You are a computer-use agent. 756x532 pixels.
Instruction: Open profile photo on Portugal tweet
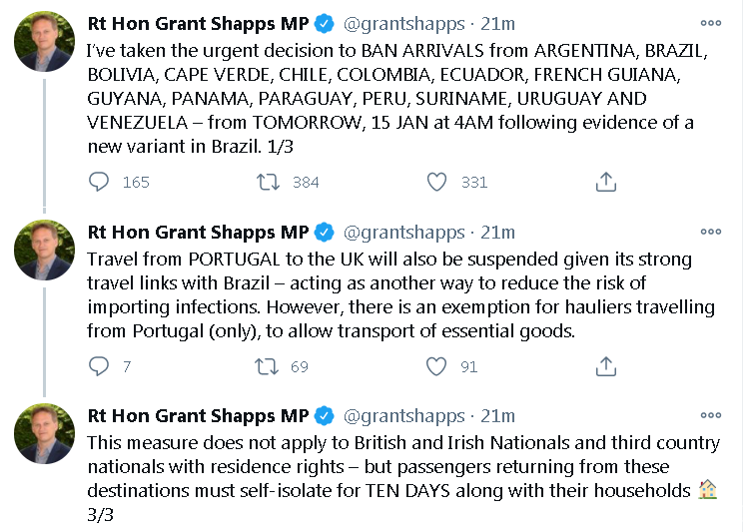tap(45, 250)
